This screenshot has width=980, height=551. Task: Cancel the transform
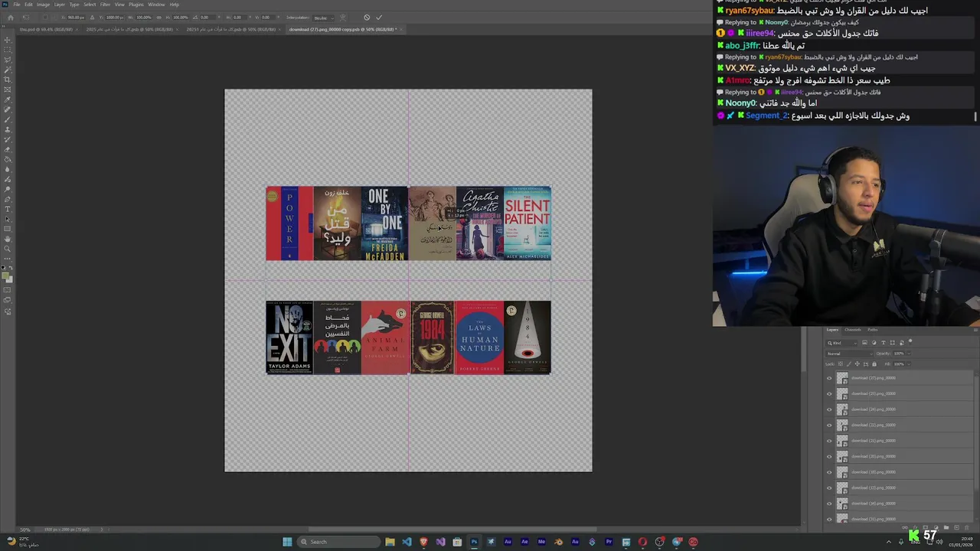[x=367, y=17]
